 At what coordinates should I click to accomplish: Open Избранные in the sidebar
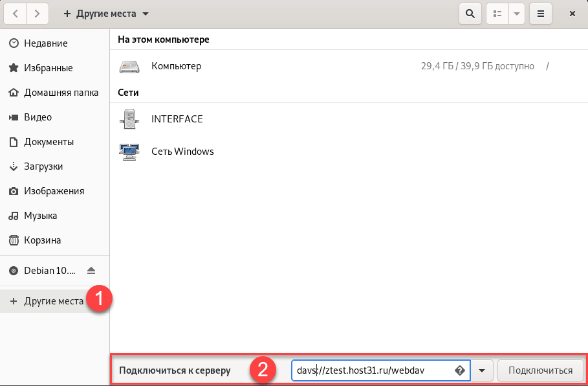pyautogui.click(x=55, y=68)
